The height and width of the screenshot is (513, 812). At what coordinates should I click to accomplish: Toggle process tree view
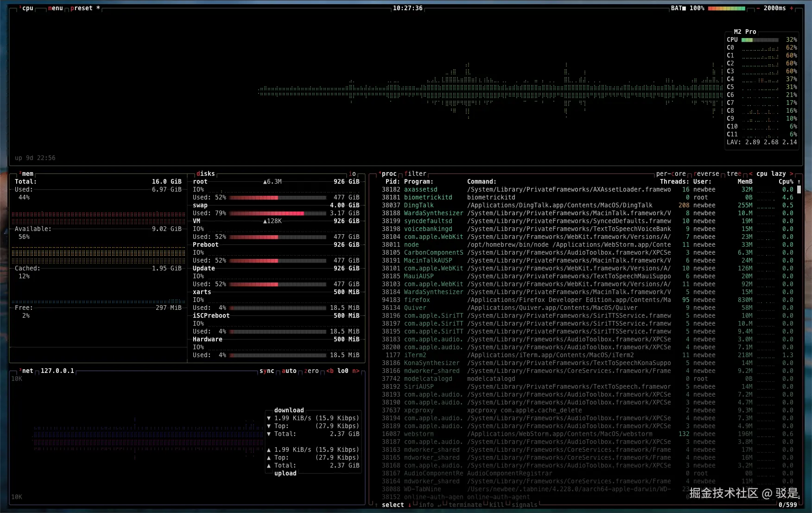coord(734,174)
